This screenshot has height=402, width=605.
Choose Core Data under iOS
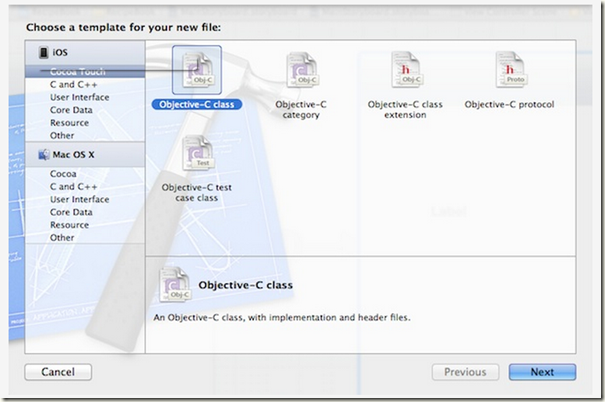[x=71, y=110]
